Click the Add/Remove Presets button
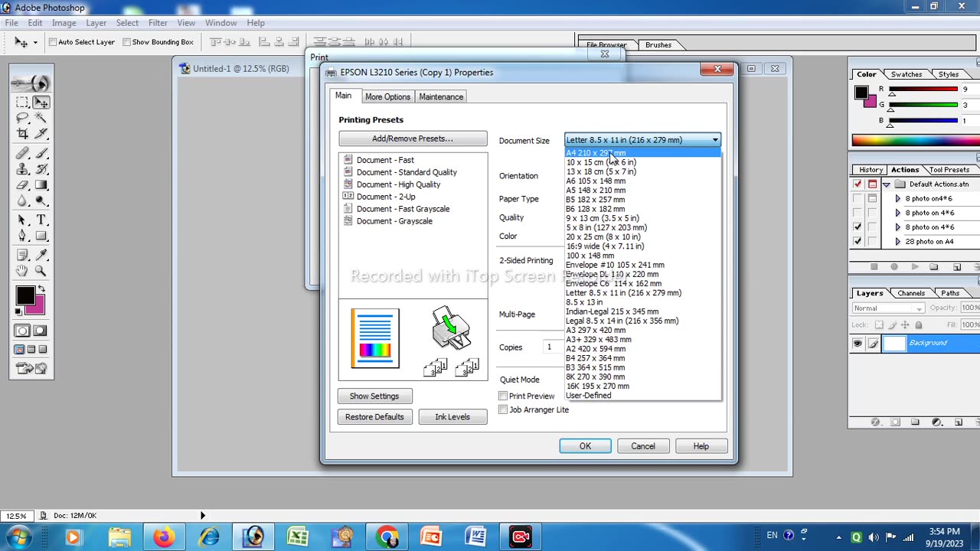980x551 pixels. (413, 139)
